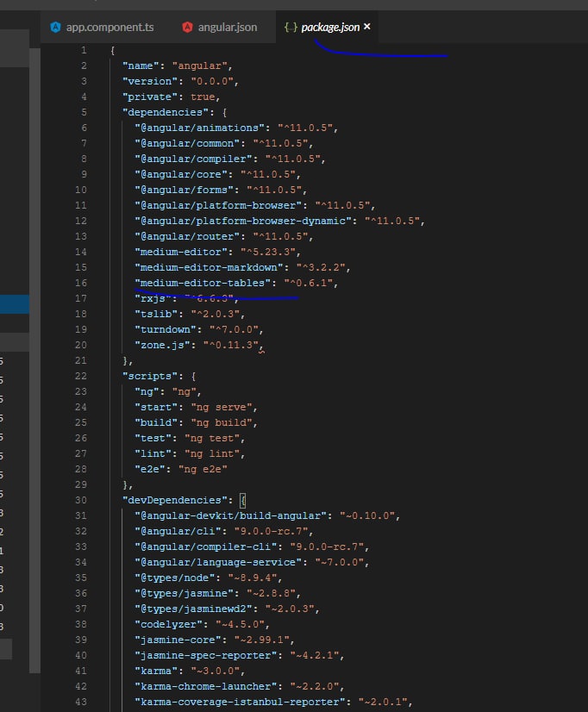Image resolution: width=588 pixels, height=712 pixels.
Task: Click the "ng e2e" value on line 28
Action: click(x=203, y=469)
